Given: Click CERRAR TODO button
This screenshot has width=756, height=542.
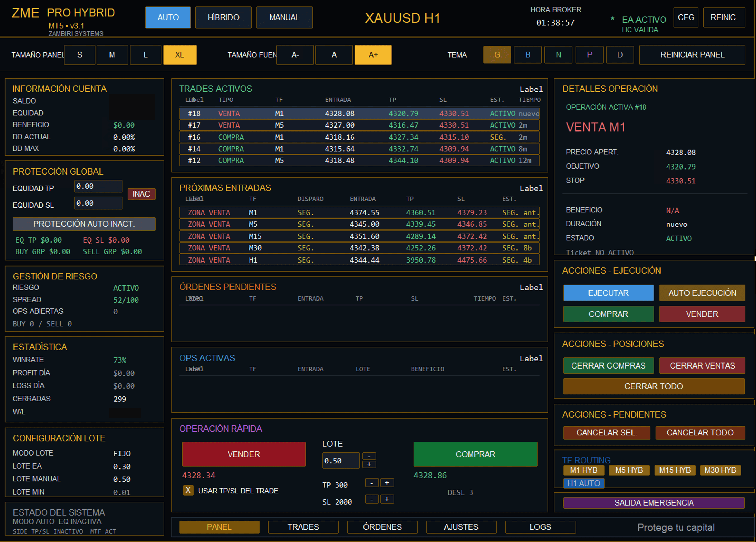Looking at the screenshot, I should (x=654, y=386).
